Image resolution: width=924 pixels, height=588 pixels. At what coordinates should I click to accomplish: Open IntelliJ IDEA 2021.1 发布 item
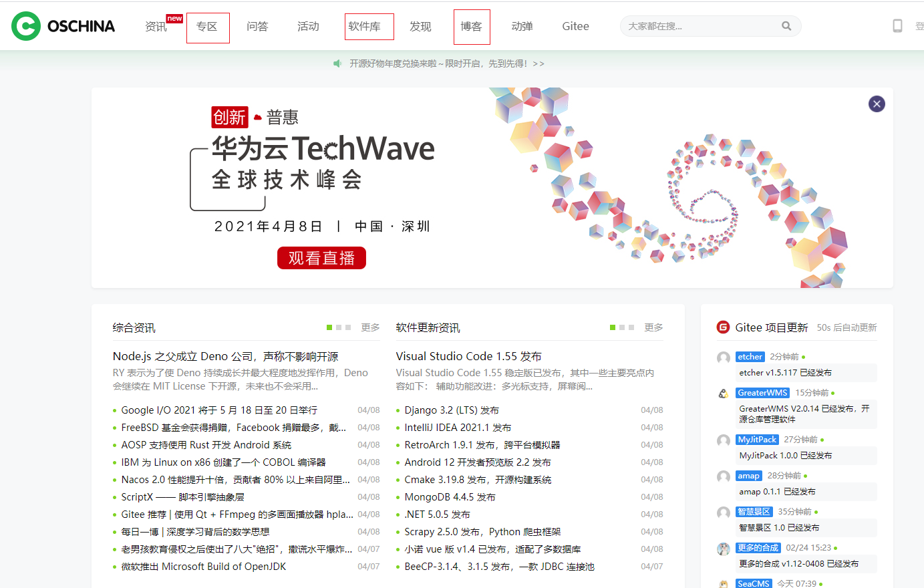pos(458,428)
